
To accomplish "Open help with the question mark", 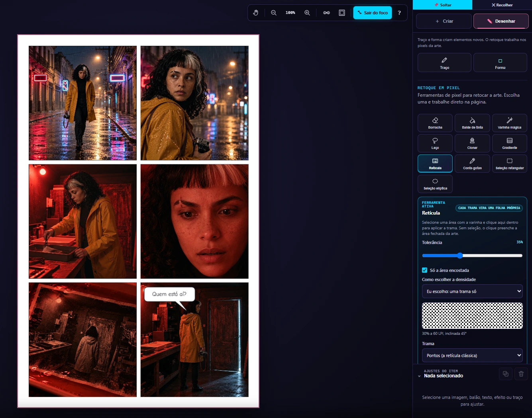I will click(399, 13).
